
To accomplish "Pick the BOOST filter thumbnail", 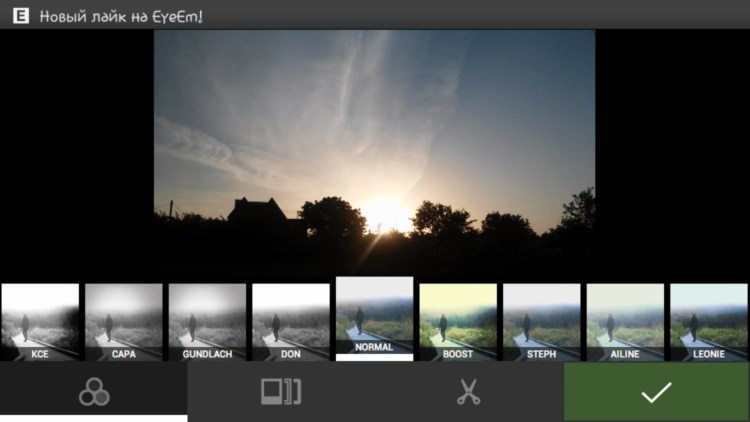I will tap(458, 322).
